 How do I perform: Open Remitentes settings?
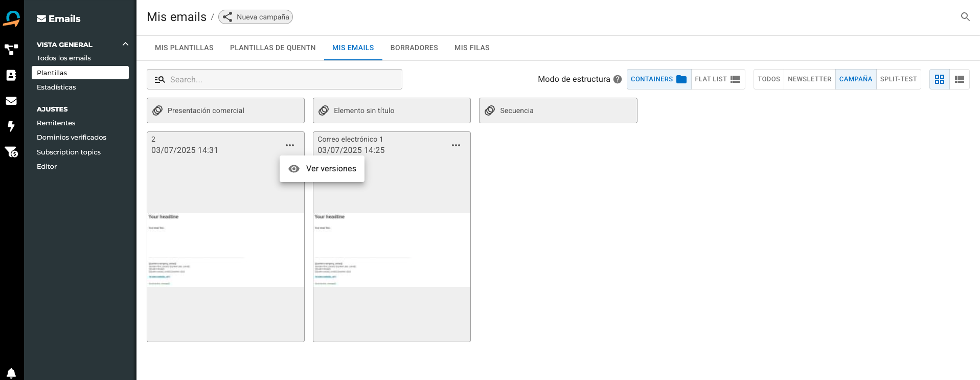click(x=56, y=123)
